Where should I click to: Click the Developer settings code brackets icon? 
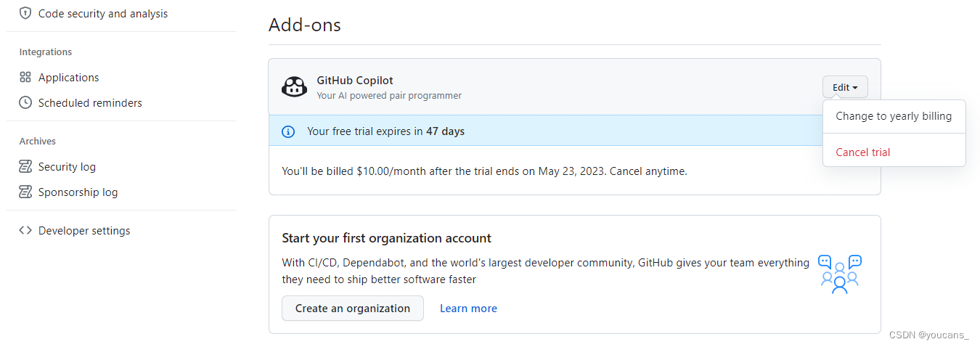[25, 230]
